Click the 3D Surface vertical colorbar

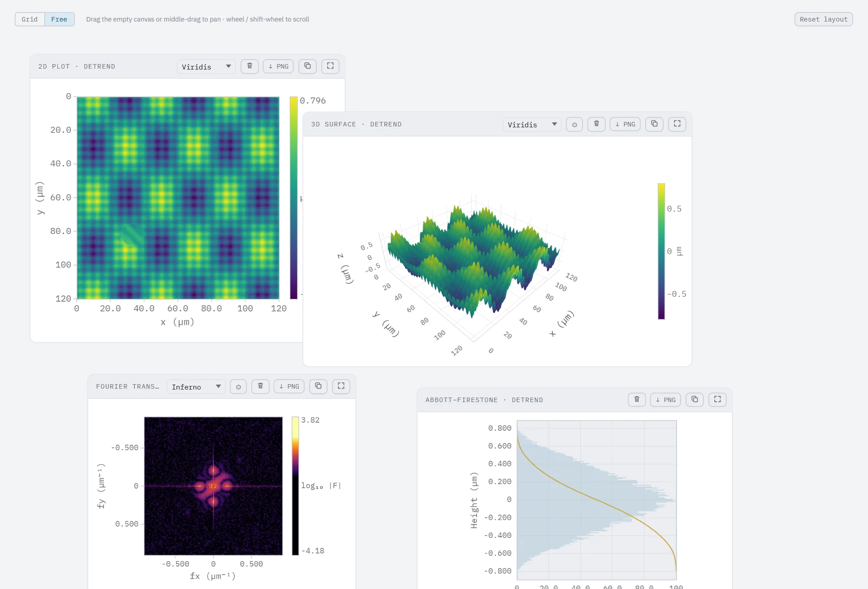point(661,251)
